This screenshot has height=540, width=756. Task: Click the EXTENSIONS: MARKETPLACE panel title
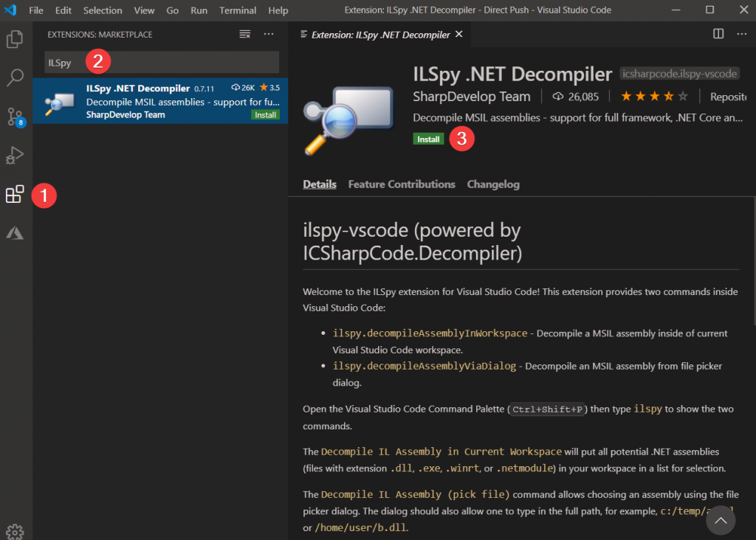click(x=100, y=35)
